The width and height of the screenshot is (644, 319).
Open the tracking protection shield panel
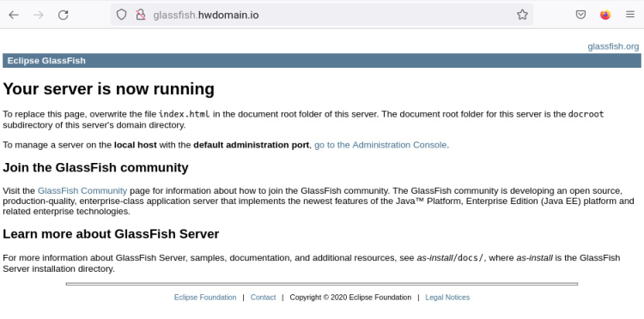(121, 15)
